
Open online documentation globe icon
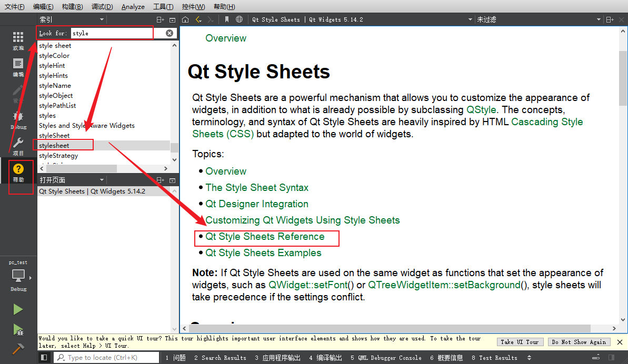click(239, 19)
